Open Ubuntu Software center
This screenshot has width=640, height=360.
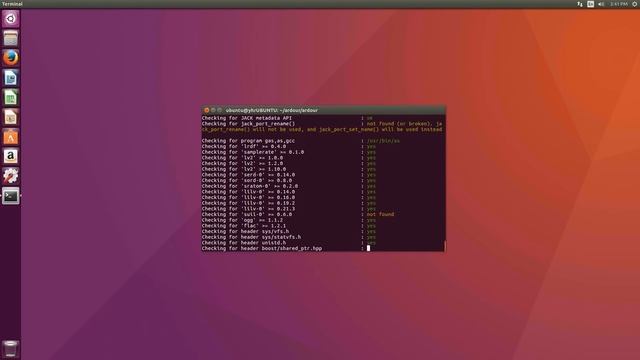coord(11,136)
